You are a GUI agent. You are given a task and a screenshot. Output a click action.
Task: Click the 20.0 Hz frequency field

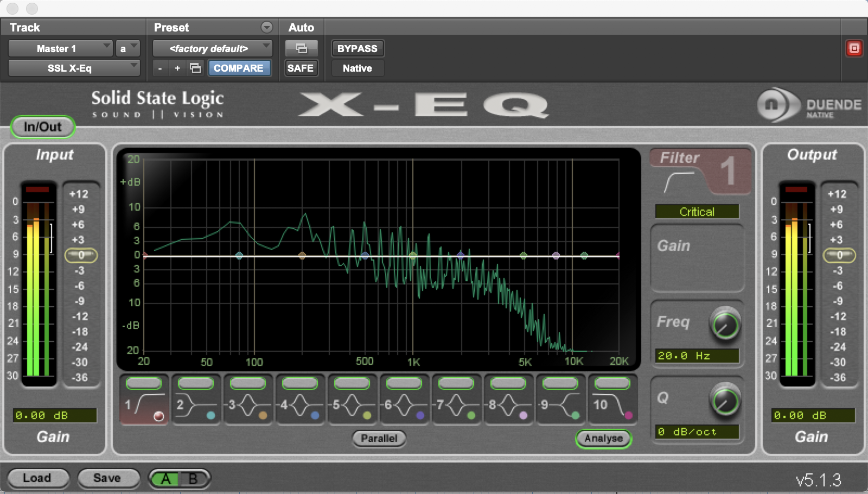(697, 356)
